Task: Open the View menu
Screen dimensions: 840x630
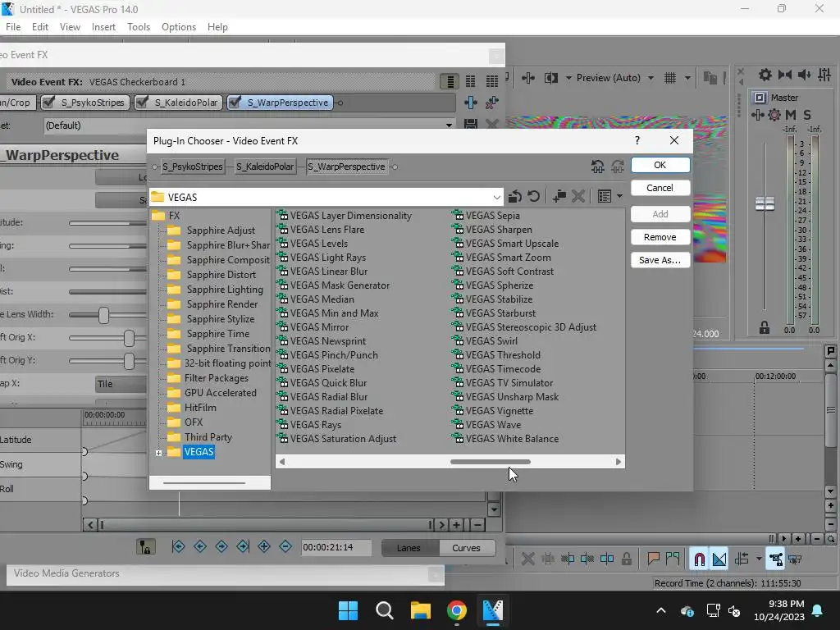Action: coord(71,27)
